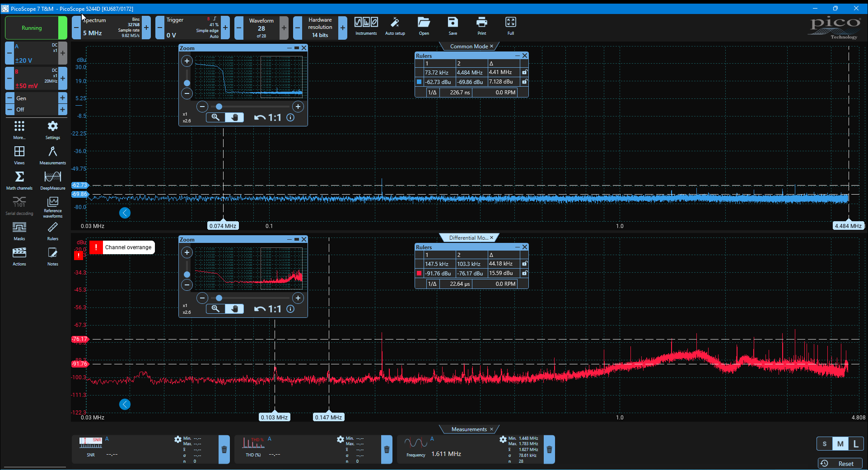Image resolution: width=868 pixels, height=470 pixels.
Task: Select magnifier tool in Differential zoom panel
Action: [215, 309]
